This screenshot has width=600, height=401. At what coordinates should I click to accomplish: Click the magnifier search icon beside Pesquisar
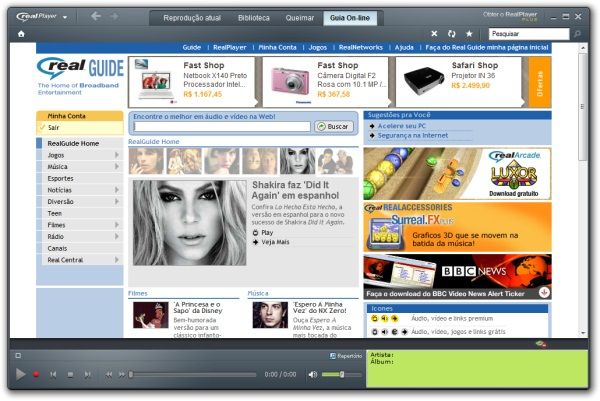tap(577, 34)
